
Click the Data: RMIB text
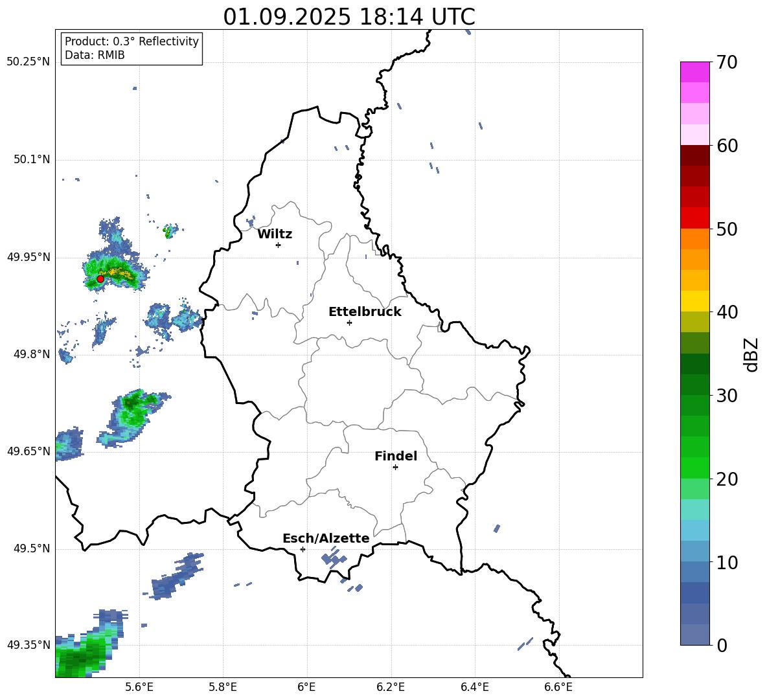point(95,55)
